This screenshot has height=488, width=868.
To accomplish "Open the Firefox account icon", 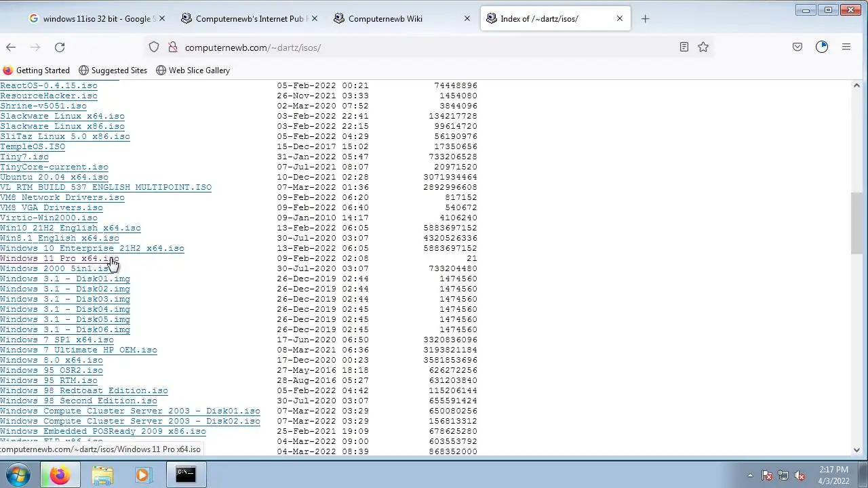I will click(x=822, y=47).
